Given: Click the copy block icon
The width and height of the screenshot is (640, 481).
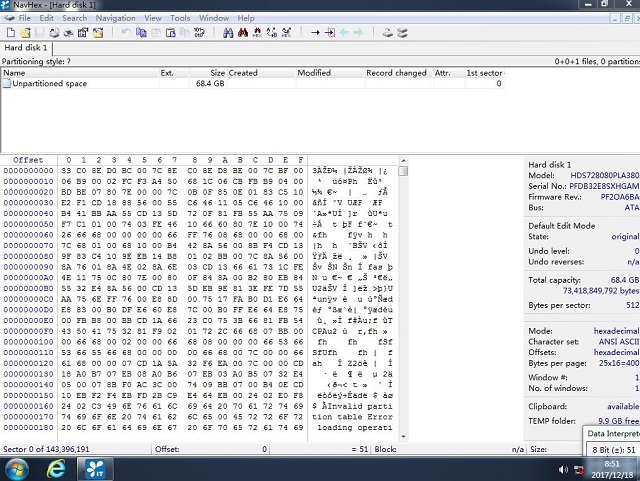Looking at the screenshot, I should [x=141, y=33].
